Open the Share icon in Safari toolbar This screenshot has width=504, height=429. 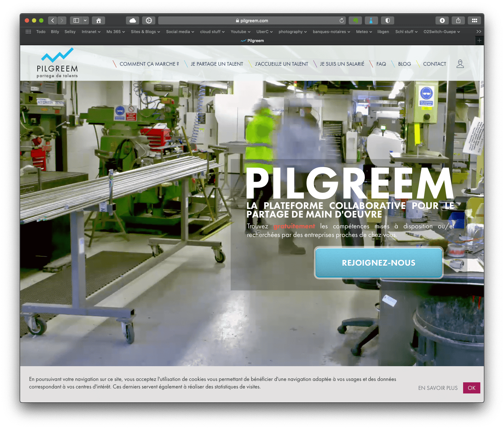tap(458, 20)
